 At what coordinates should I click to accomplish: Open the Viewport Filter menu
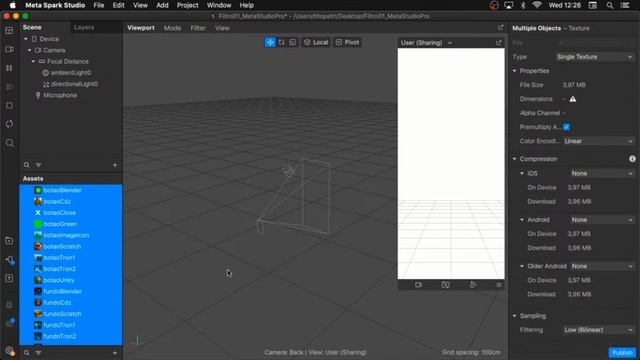(198, 28)
